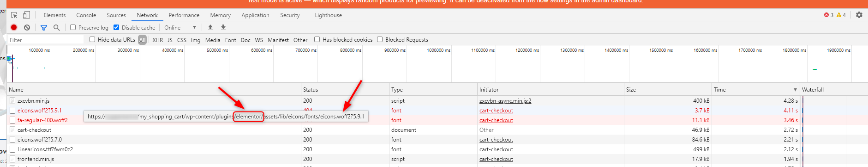Select the Linearicons.ttf?fwm0z2 request
The width and height of the screenshot is (868, 167).
coord(45,149)
